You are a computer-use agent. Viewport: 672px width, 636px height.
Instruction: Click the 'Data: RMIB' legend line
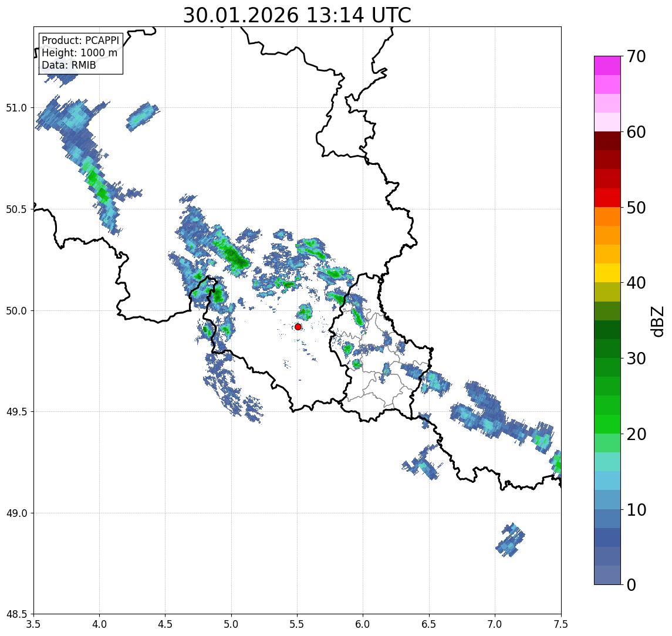[69, 65]
